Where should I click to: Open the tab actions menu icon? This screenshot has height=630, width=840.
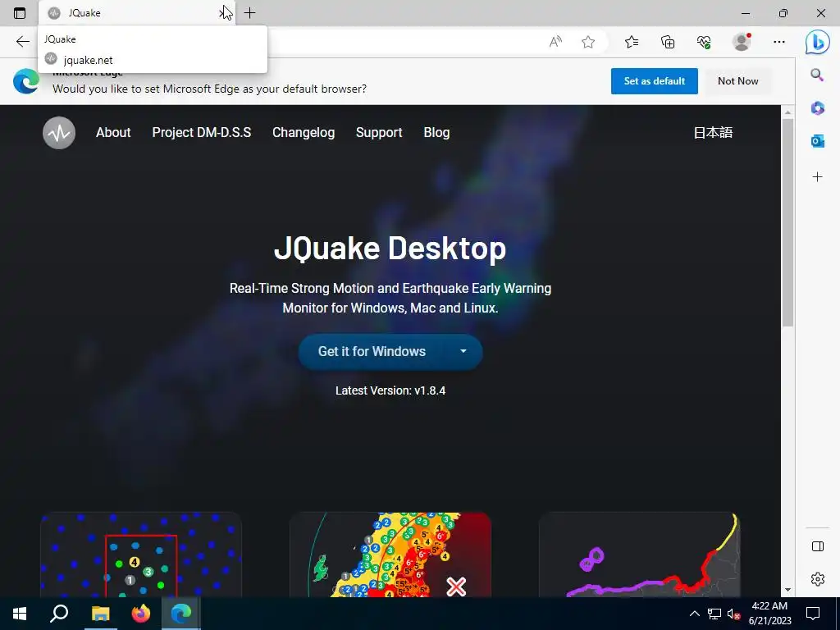20,13
